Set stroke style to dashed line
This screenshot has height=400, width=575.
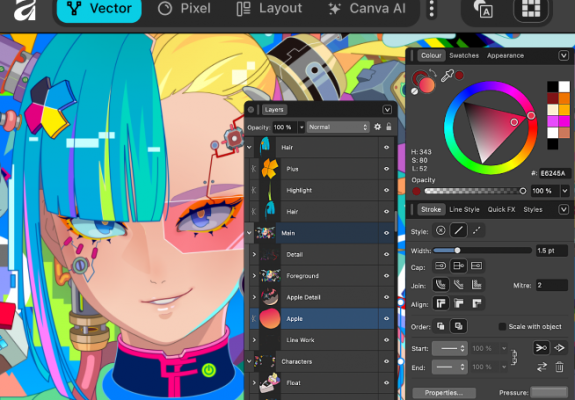pyautogui.click(x=476, y=231)
